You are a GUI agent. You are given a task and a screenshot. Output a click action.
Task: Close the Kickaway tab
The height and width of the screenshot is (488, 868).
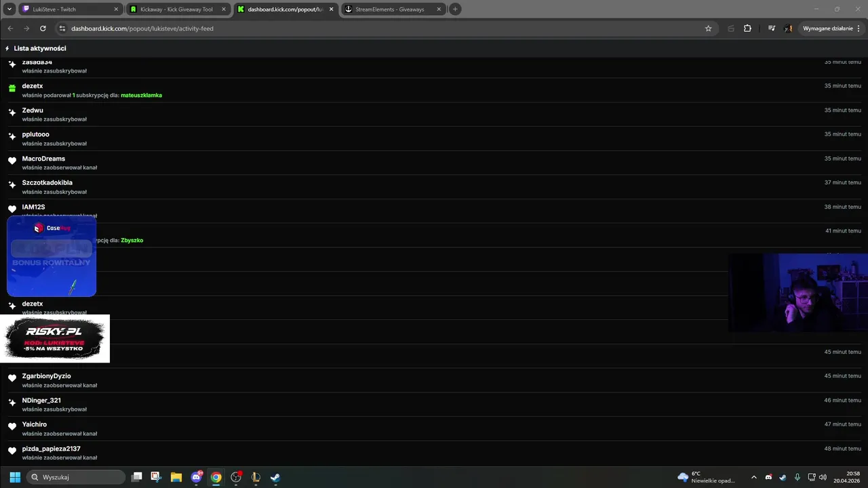click(x=224, y=9)
